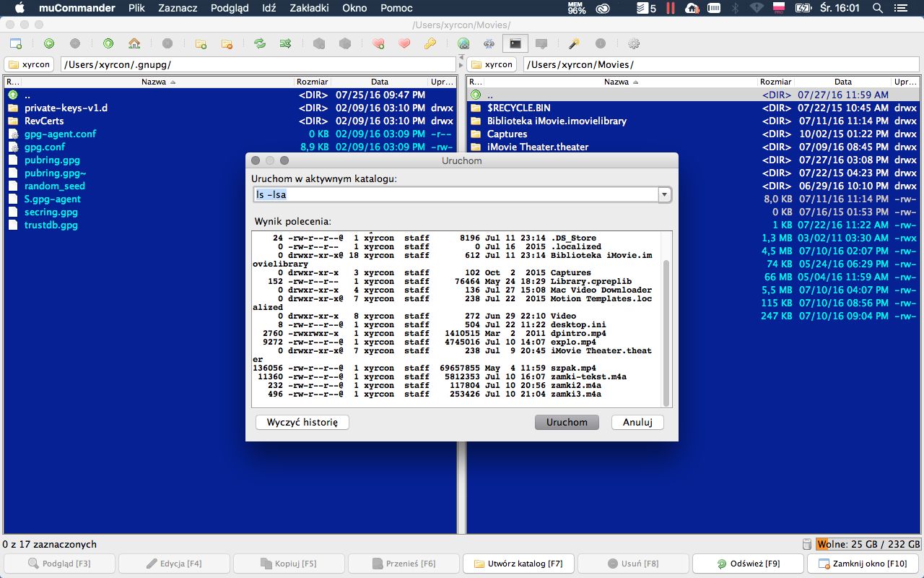Connect to server globe icon
This screenshot has width=924, height=578.
(463, 43)
